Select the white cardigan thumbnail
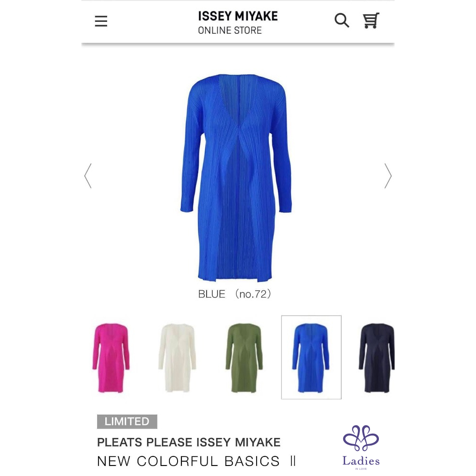 177,357
